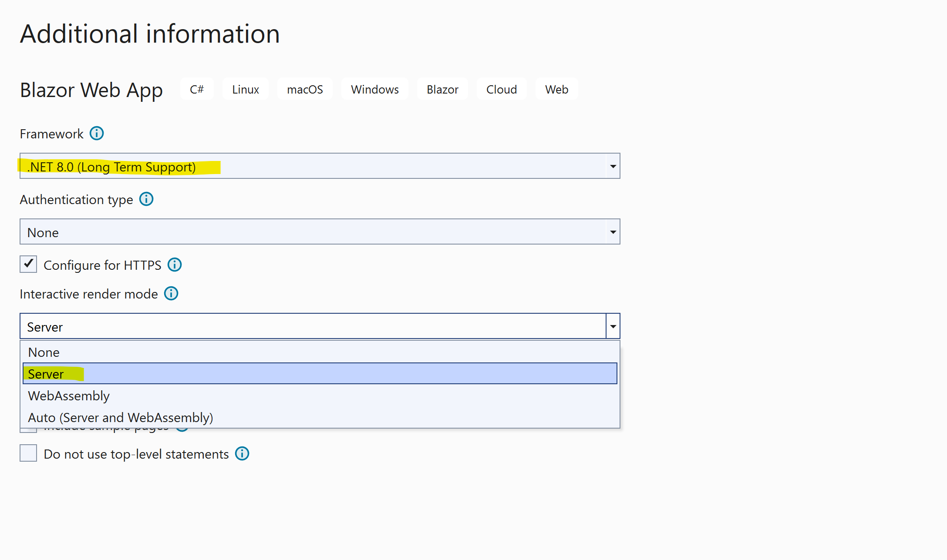Click the Cloud tag
The width and height of the screenshot is (947, 560).
502,89
